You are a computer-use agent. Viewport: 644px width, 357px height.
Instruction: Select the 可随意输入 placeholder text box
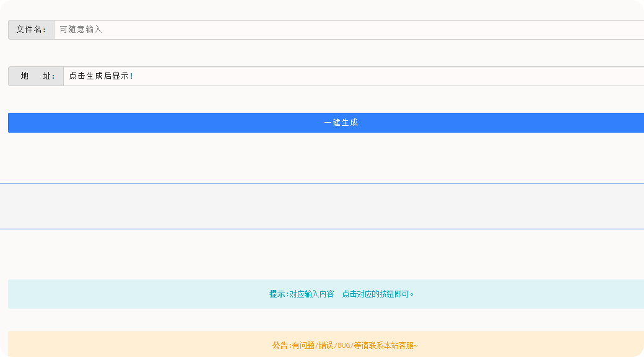[x=80, y=30]
